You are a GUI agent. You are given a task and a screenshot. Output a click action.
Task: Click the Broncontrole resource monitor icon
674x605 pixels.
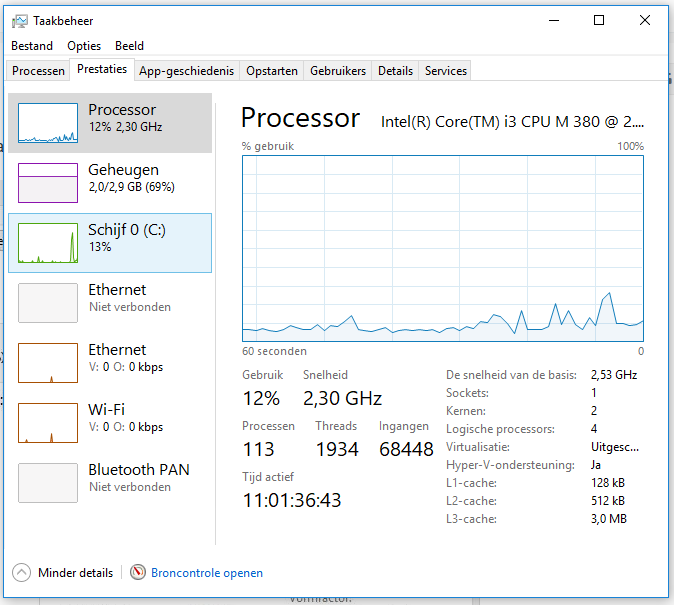click(138, 573)
